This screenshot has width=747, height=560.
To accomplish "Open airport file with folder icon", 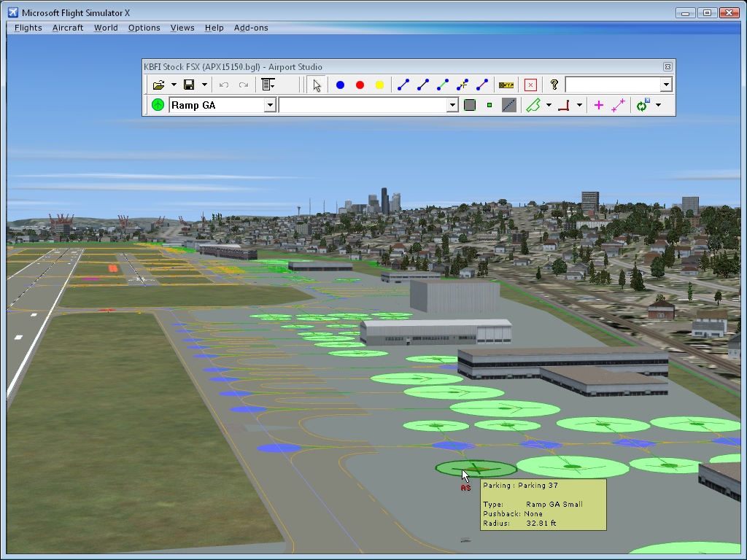I will (158, 85).
